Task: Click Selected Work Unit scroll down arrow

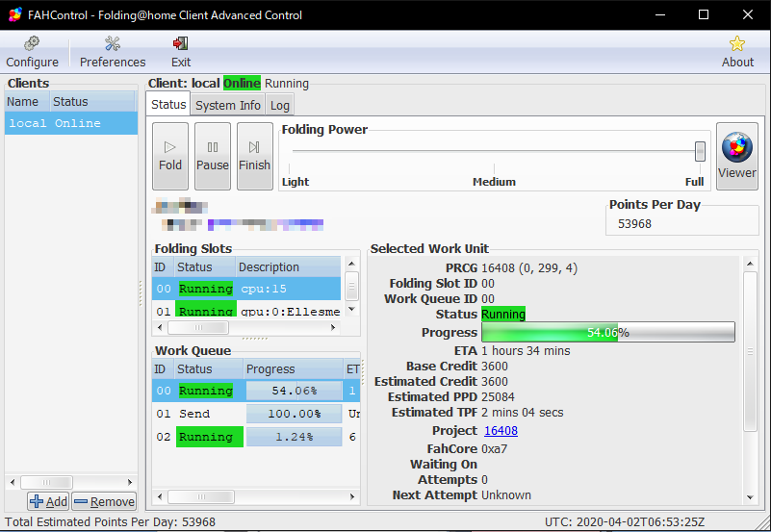Action: (x=750, y=497)
